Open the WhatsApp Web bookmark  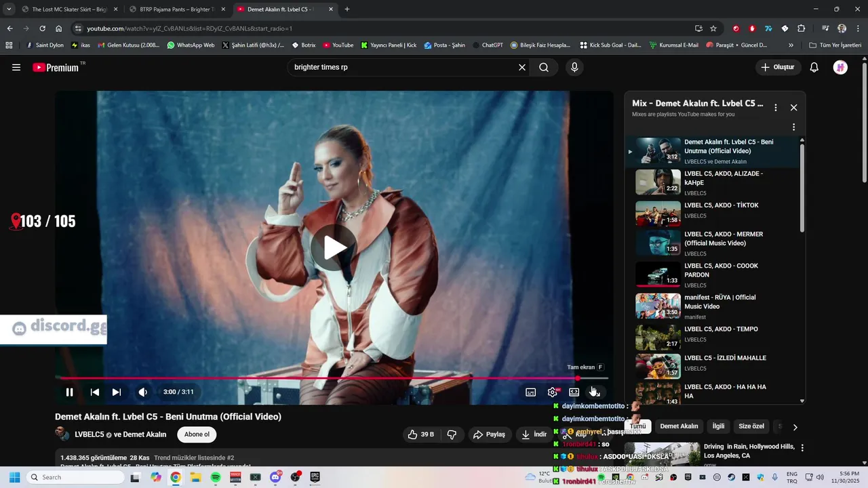coord(191,45)
